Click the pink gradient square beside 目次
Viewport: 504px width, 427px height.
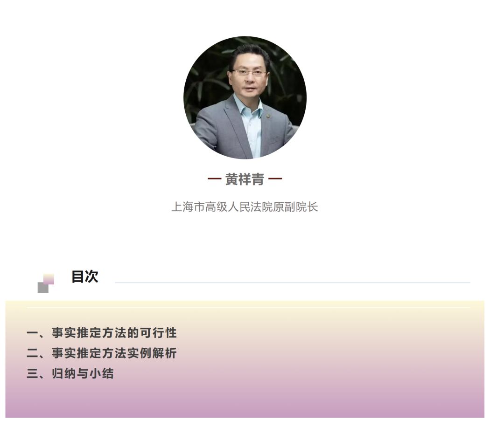tap(49, 279)
